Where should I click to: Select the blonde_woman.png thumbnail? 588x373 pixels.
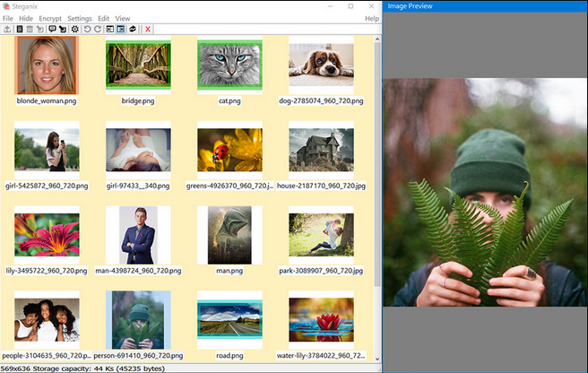[47, 65]
